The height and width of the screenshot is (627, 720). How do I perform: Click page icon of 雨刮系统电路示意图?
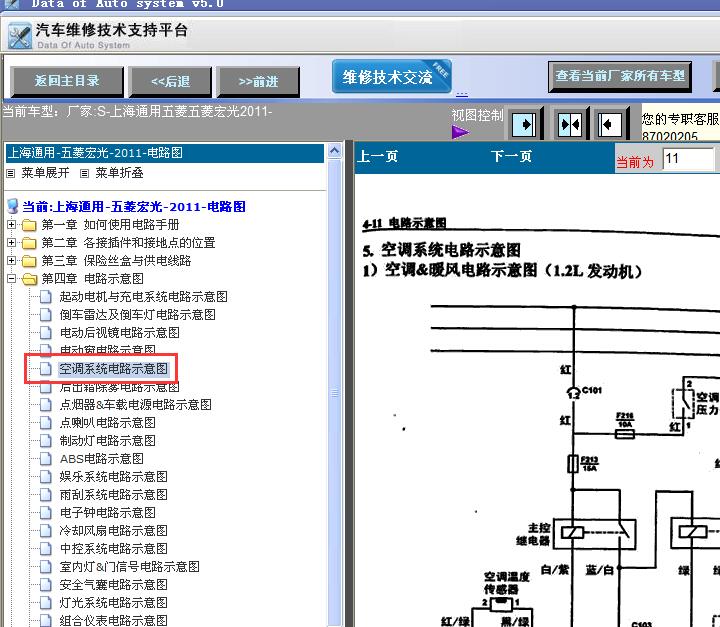[x=45, y=495]
